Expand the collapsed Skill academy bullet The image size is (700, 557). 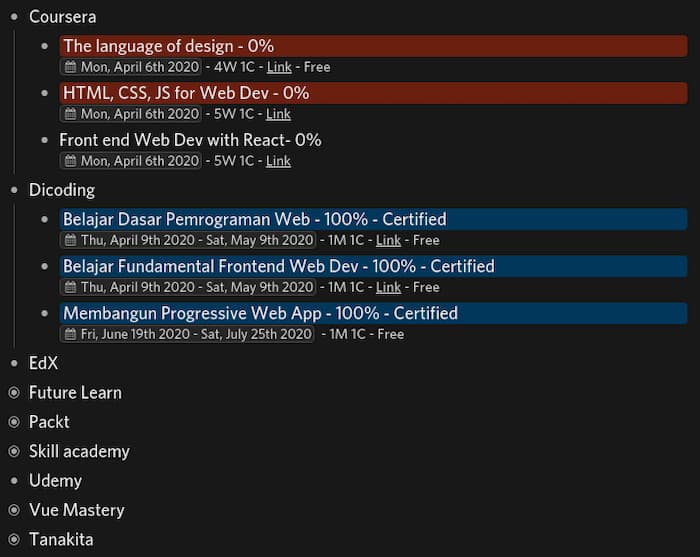14,452
